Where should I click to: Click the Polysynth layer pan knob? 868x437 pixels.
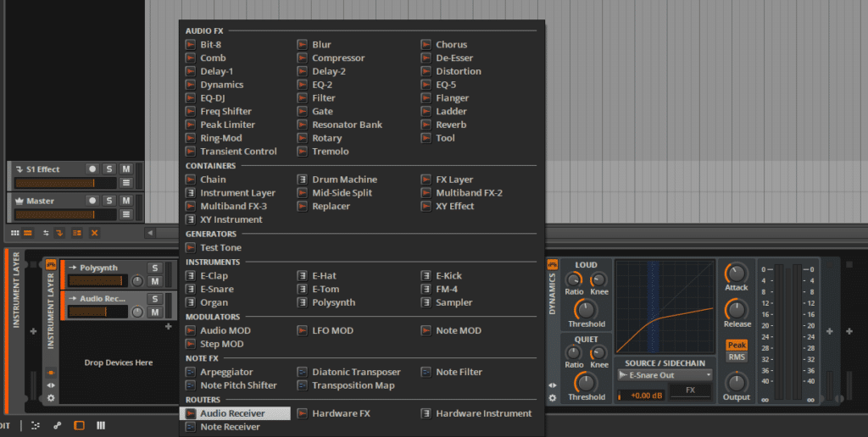[137, 281]
